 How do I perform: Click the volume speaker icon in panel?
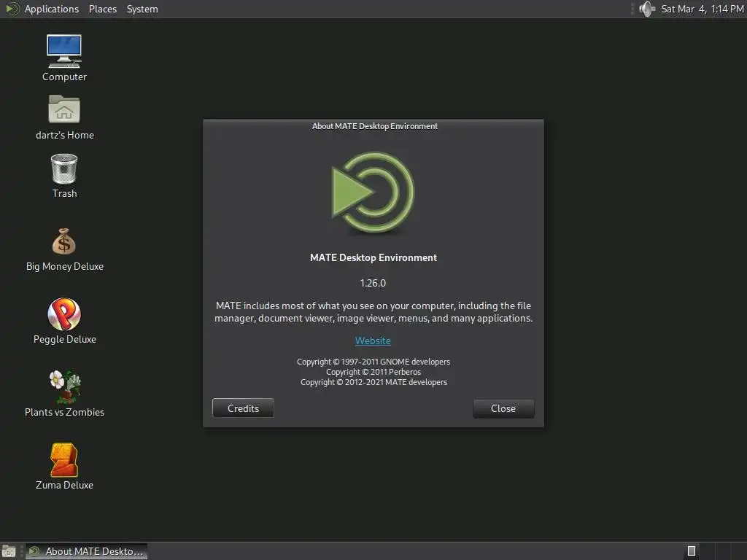pos(647,9)
